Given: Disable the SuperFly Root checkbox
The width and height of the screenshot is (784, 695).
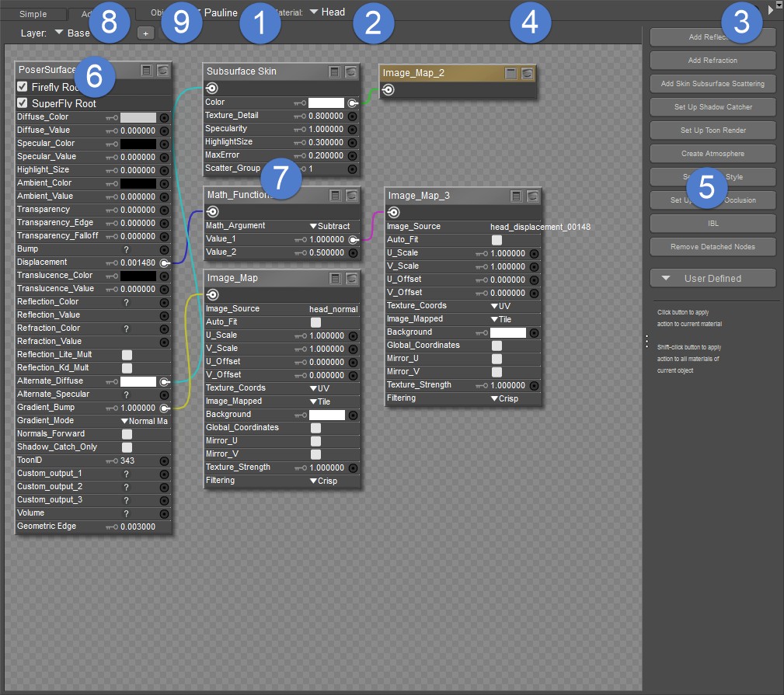Looking at the screenshot, I should pyautogui.click(x=23, y=103).
